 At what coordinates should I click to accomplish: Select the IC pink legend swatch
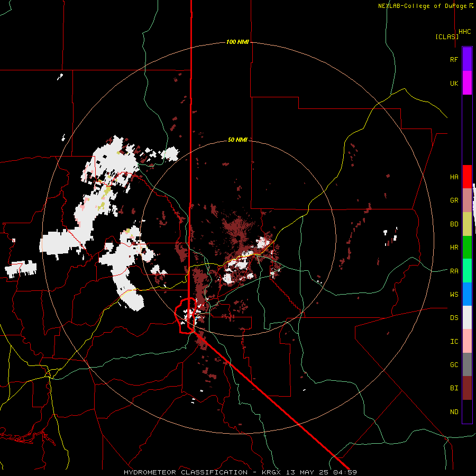pyautogui.click(x=467, y=341)
